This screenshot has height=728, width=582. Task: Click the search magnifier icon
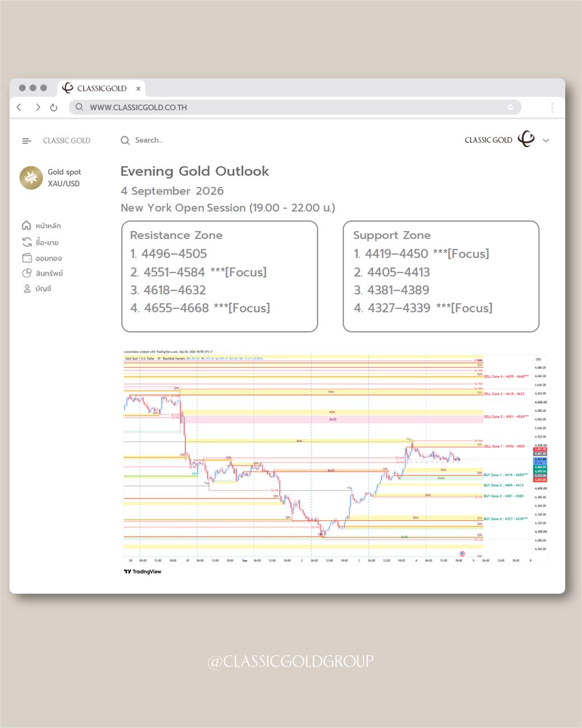tap(125, 140)
